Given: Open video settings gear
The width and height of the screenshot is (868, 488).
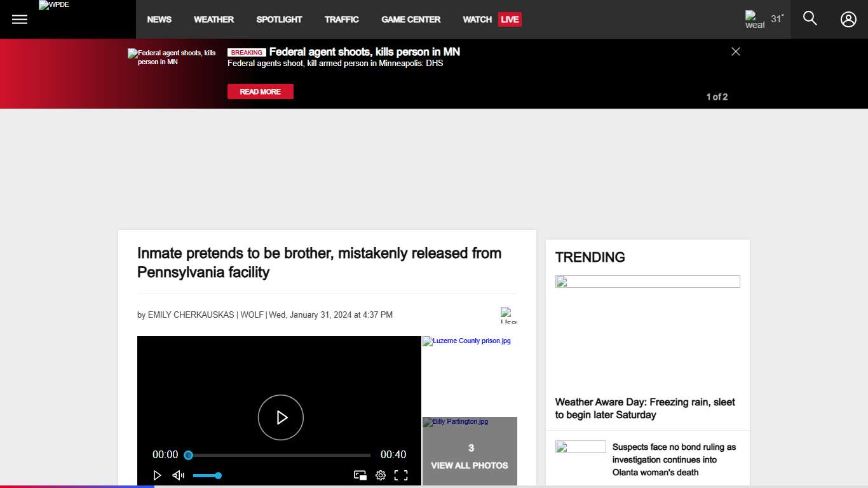Looking at the screenshot, I should point(381,475).
